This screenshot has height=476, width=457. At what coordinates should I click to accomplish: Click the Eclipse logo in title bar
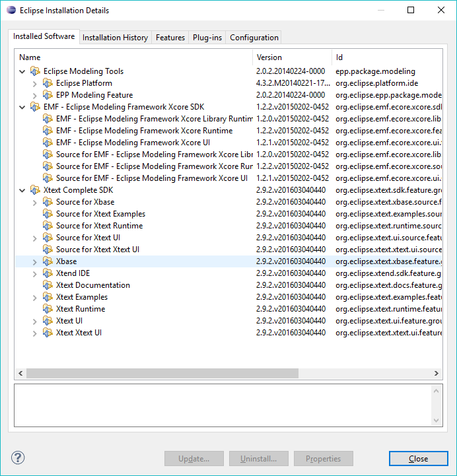click(x=11, y=10)
